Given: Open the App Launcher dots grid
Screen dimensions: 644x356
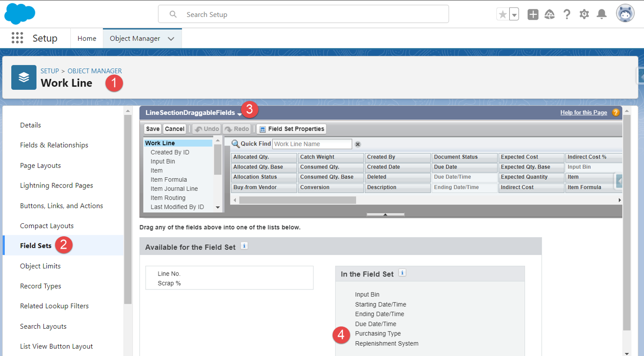Looking at the screenshot, I should pyautogui.click(x=17, y=38).
